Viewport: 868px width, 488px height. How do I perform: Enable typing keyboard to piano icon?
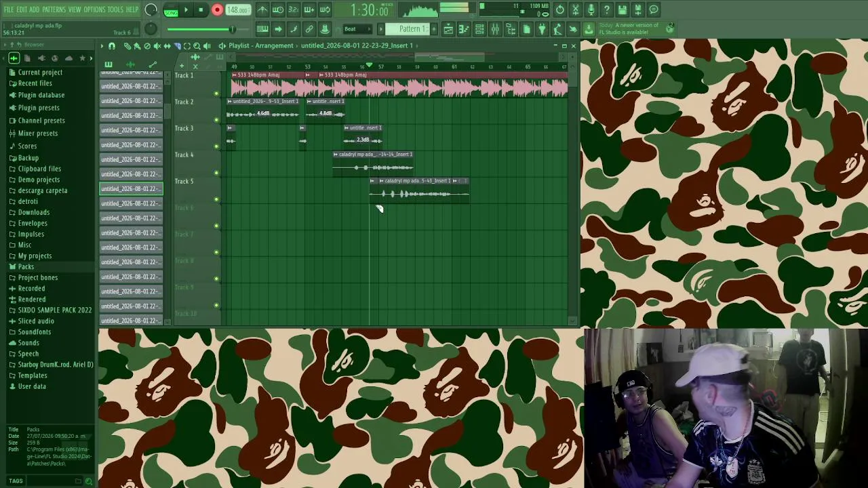(262, 29)
